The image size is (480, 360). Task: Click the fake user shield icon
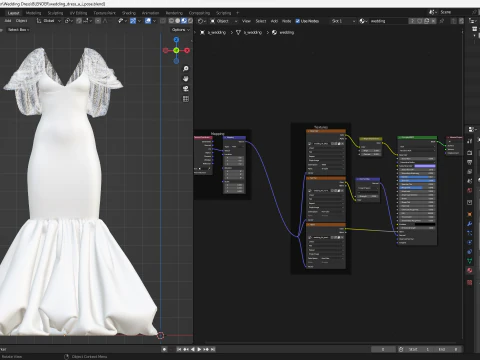point(420,21)
